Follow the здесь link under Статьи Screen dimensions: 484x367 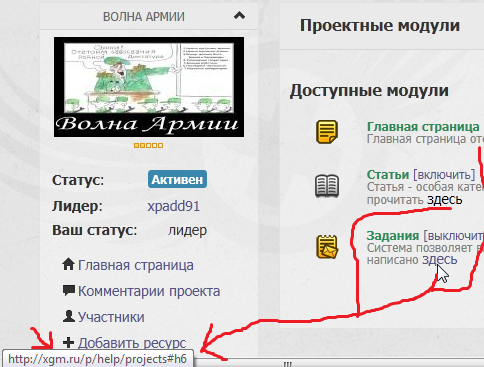(445, 200)
